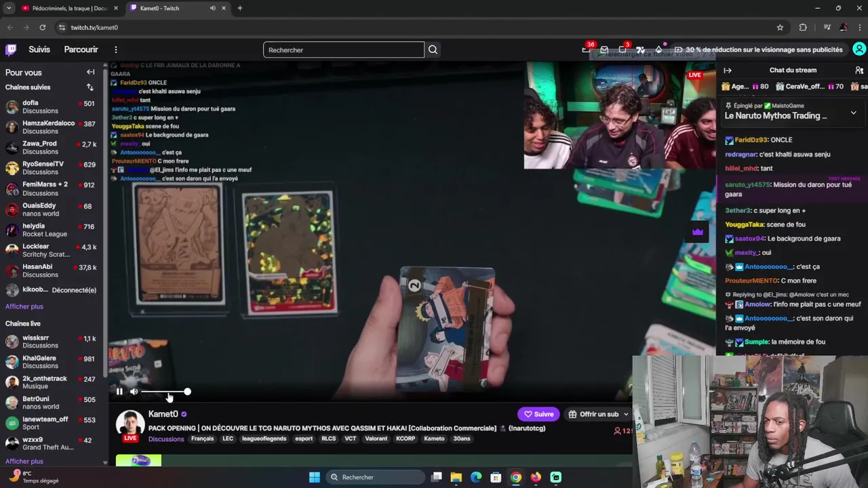Select the Français tag
Image resolution: width=868 pixels, height=488 pixels.
click(x=202, y=439)
